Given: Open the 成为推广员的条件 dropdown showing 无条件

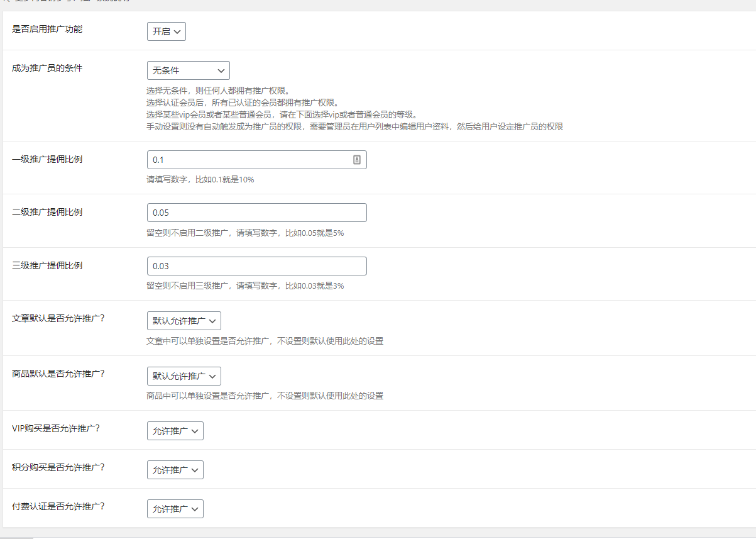Looking at the screenshot, I should pyautogui.click(x=188, y=70).
